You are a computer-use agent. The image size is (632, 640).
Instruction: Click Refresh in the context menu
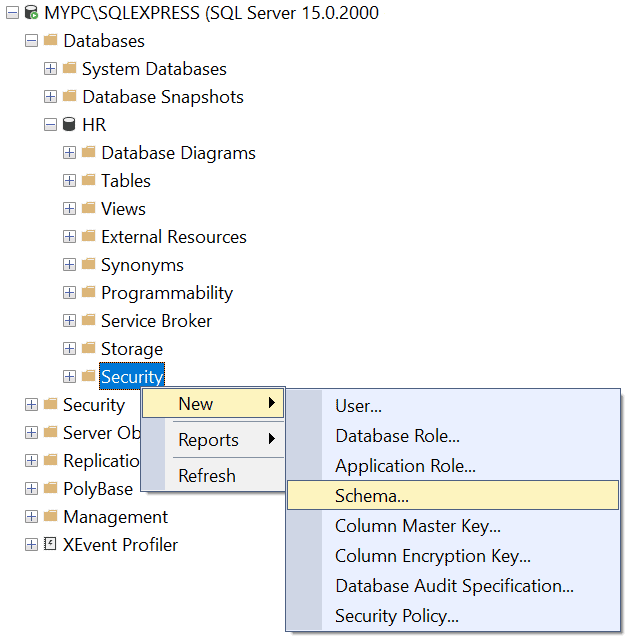tap(207, 476)
